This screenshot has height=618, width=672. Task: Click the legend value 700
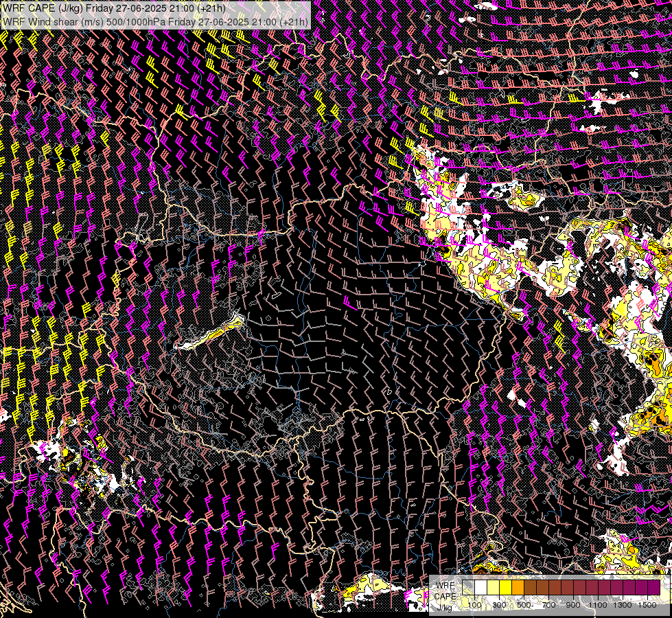(x=549, y=605)
